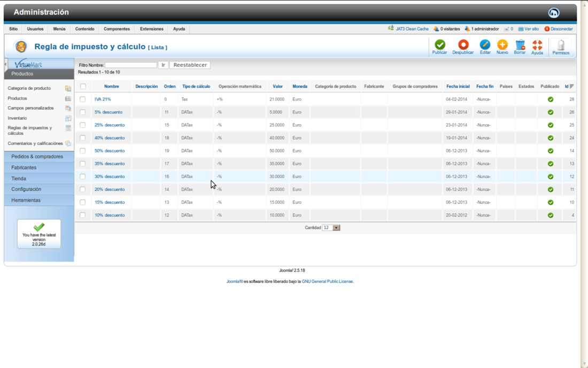The width and height of the screenshot is (588, 368).
Task: Expand the Pedidos & compradores section
Action: (39, 156)
